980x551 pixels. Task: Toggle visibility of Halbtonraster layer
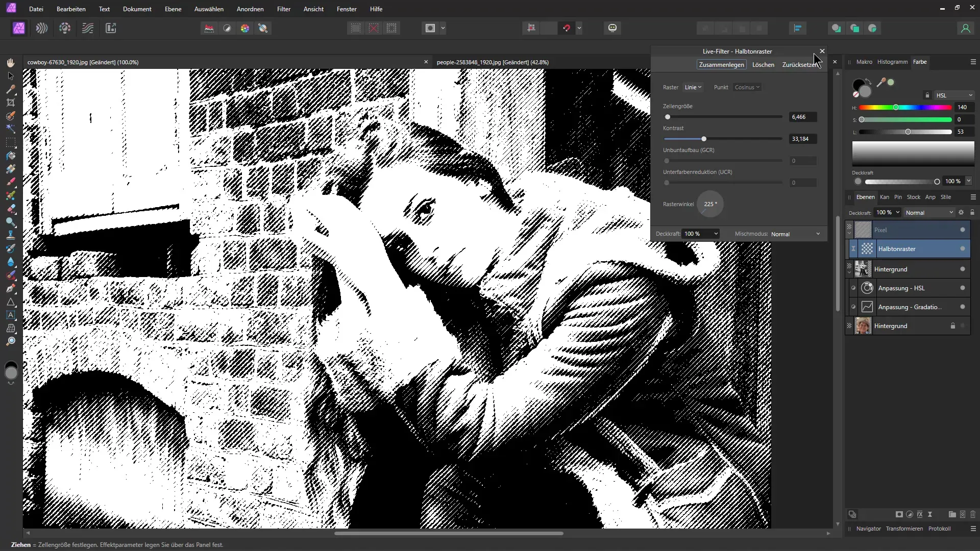(963, 249)
